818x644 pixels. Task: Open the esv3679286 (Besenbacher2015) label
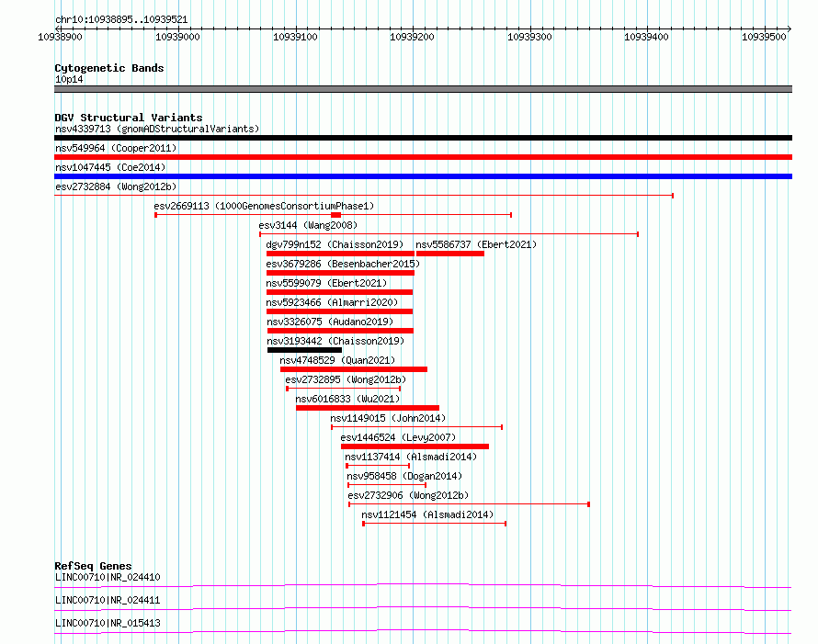[x=343, y=264]
